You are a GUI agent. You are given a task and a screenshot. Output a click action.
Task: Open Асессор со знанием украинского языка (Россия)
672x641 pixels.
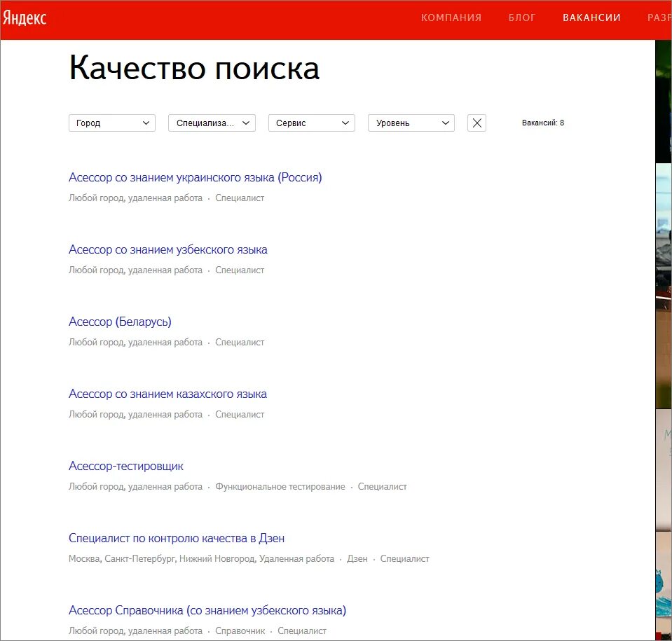click(x=195, y=177)
